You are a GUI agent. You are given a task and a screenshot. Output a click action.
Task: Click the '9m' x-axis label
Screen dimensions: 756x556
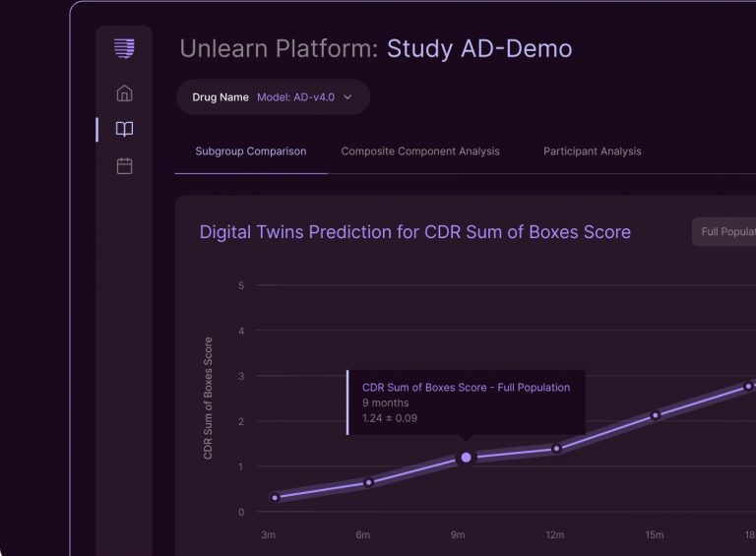pos(458,534)
